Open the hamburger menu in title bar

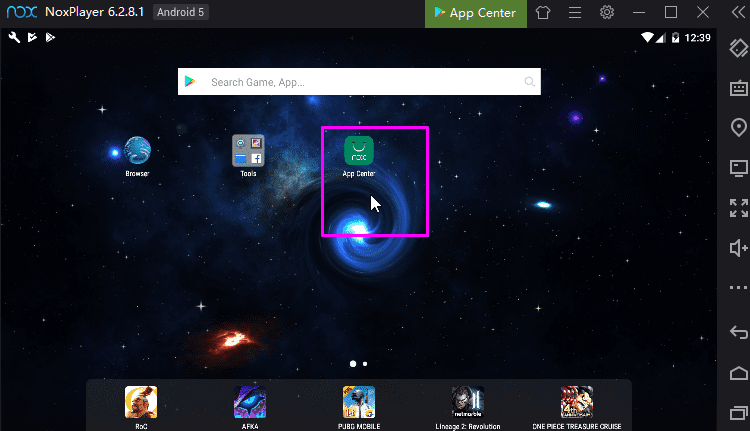[x=575, y=12]
